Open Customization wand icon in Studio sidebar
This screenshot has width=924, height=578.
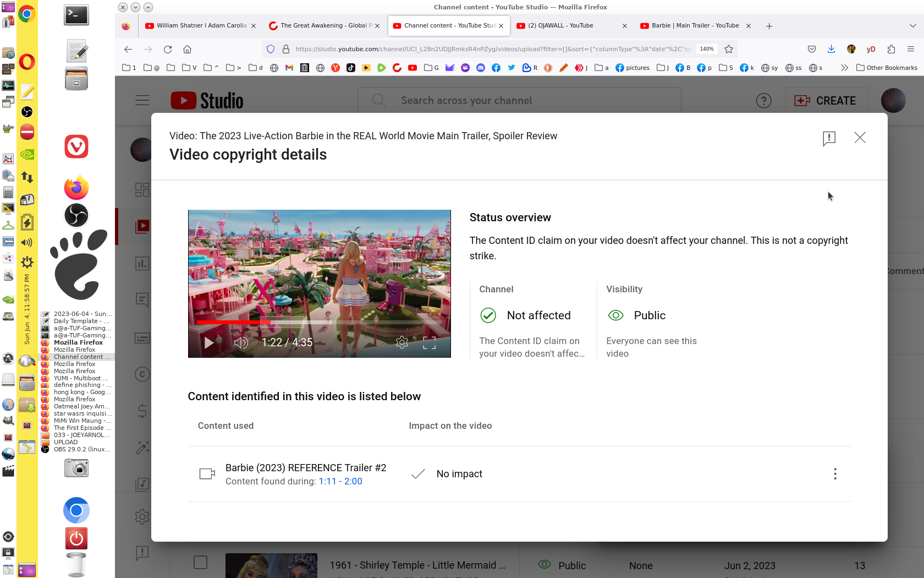(142, 448)
